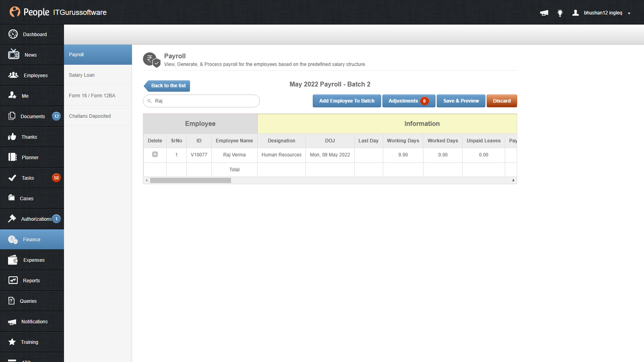Open the Planner book icon

point(12,157)
